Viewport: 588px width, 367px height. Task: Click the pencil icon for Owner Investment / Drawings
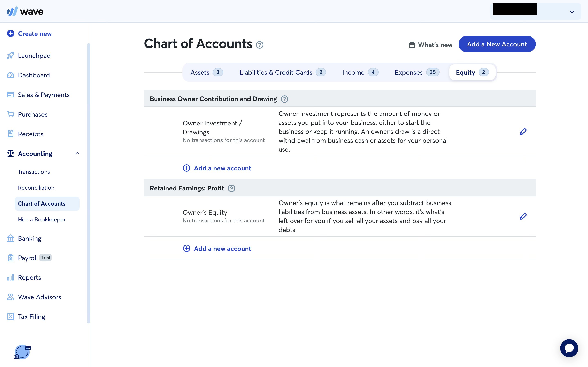pyautogui.click(x=523, y=132)
